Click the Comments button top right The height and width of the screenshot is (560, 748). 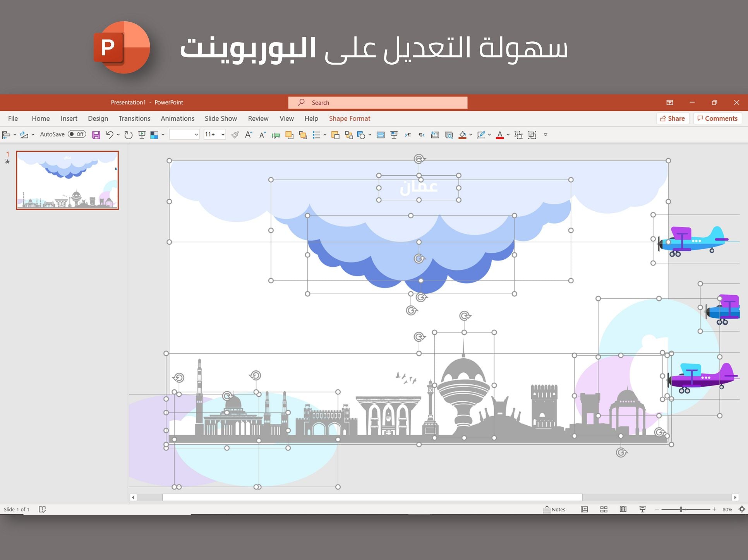tap(717, 118)
